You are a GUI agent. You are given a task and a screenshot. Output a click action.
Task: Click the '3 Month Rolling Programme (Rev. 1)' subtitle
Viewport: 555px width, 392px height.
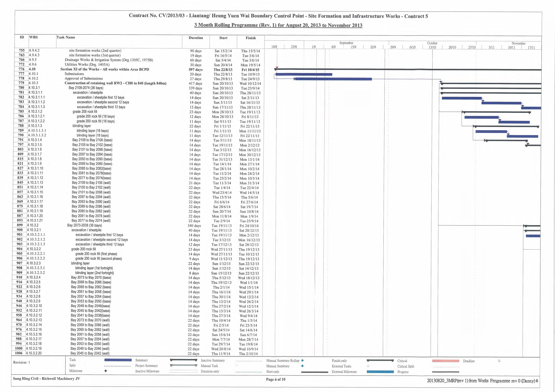[278, 25]
